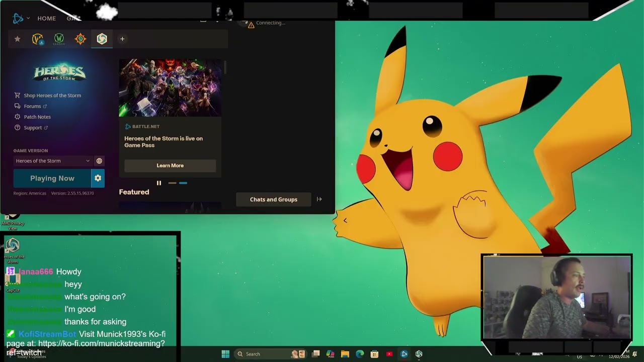Click the webcam overlay thumbnail
Screen dimensions: 644x362
556,297
